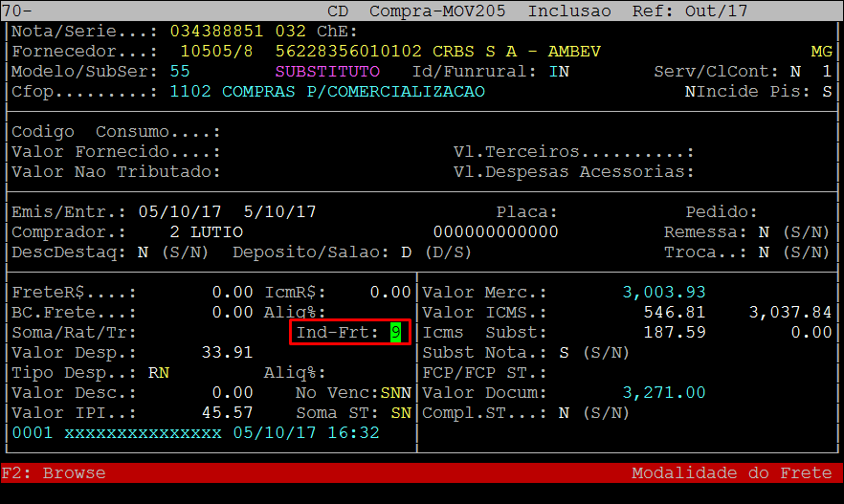This screenshot has height=504, width=844.
Task: Toggle the Troca S/N value
Action: (x=765, y=252)
